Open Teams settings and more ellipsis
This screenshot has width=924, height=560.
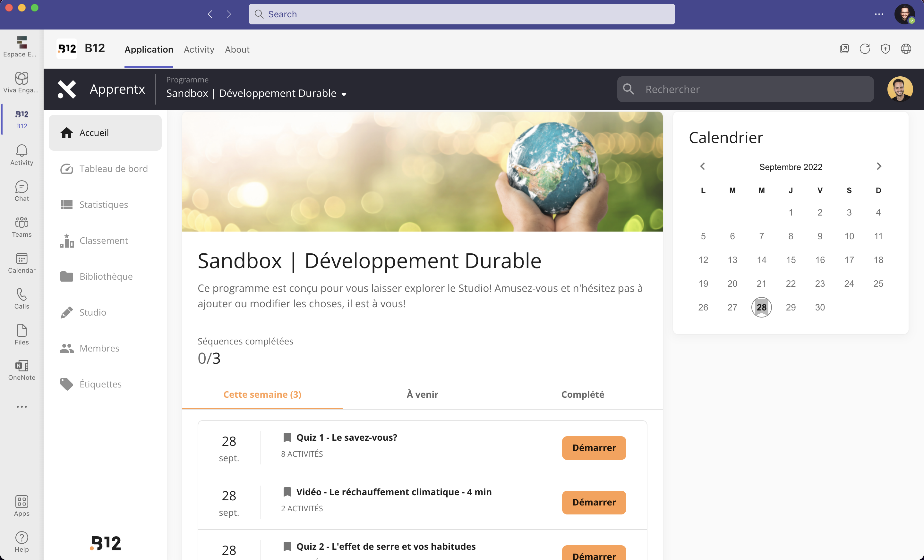pyautogui.click(x=879, y=14)
